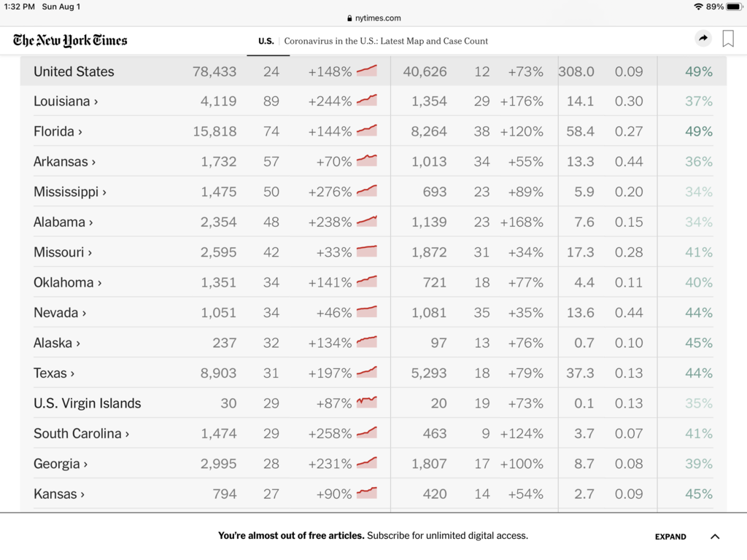The height and width of the screenshot is (560, 747).
Task: Expand the subscription banner with the caret
Action: click(x=715, y=537)
